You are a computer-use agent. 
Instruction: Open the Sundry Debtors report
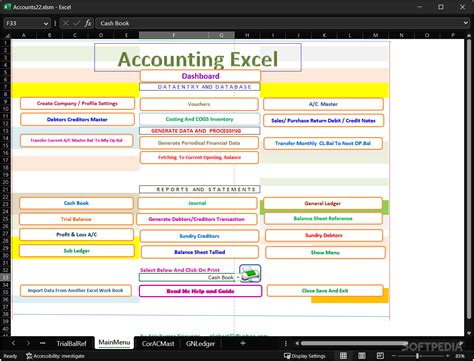click(x=324, y=235)
